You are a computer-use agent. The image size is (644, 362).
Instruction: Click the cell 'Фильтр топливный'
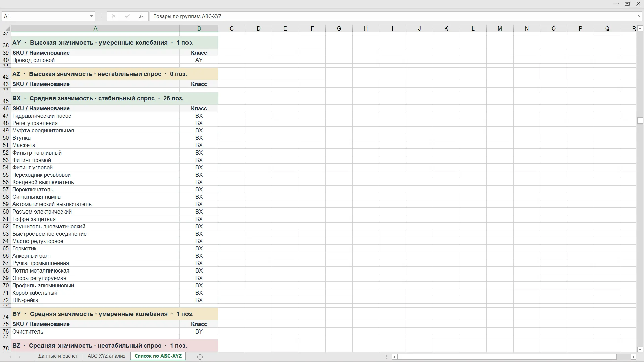95,153
